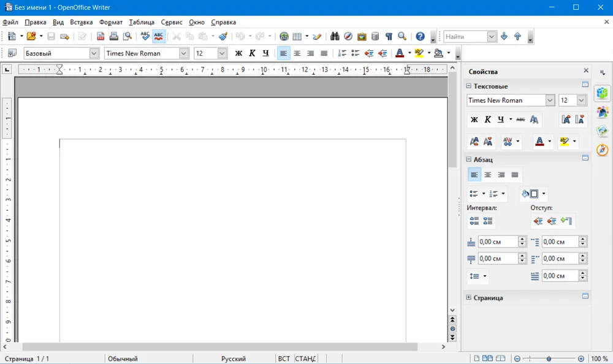
Task: Set right alignment in sidebar Абзац
Action: click(501, 175)
